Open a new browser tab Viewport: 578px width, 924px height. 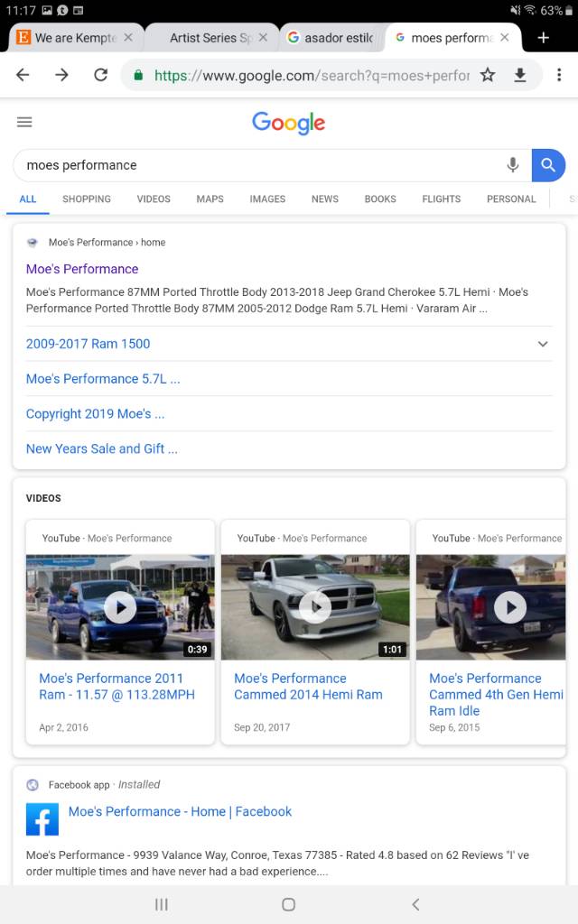click(x=543, y=38)
